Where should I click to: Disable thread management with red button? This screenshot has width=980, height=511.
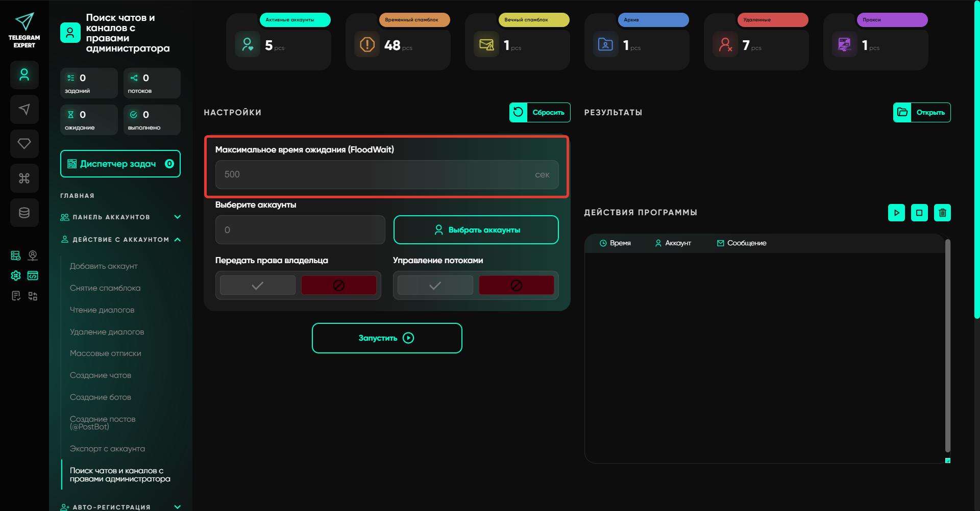(516, 285)
